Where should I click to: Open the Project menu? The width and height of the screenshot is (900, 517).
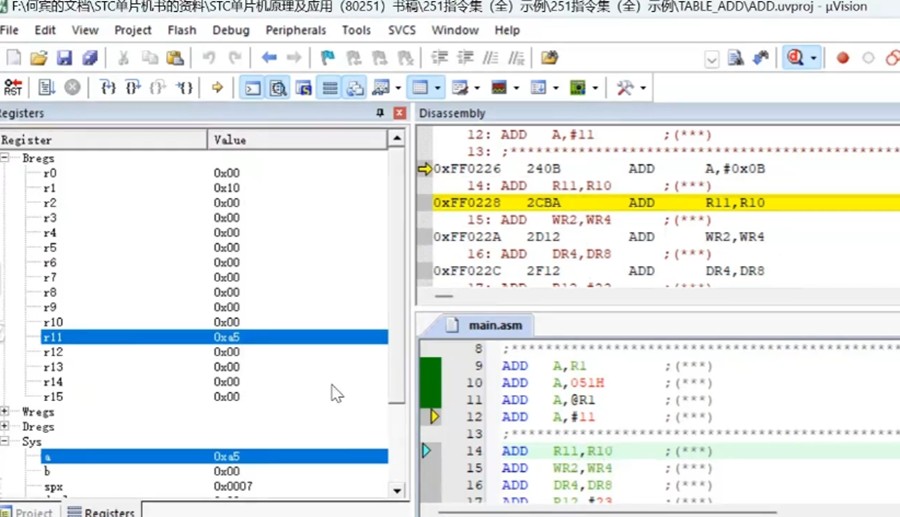coord(133,30)
